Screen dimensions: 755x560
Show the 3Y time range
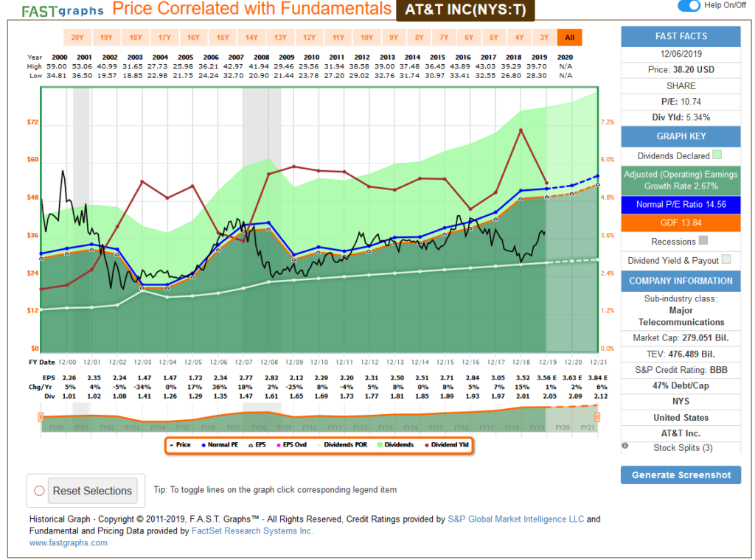coord(544,38)
